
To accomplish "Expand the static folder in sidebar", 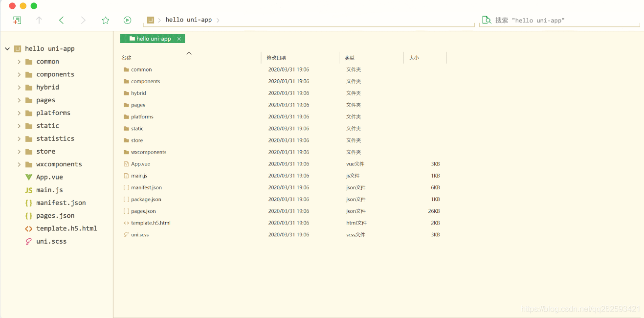I will click(x=19, y=126).
